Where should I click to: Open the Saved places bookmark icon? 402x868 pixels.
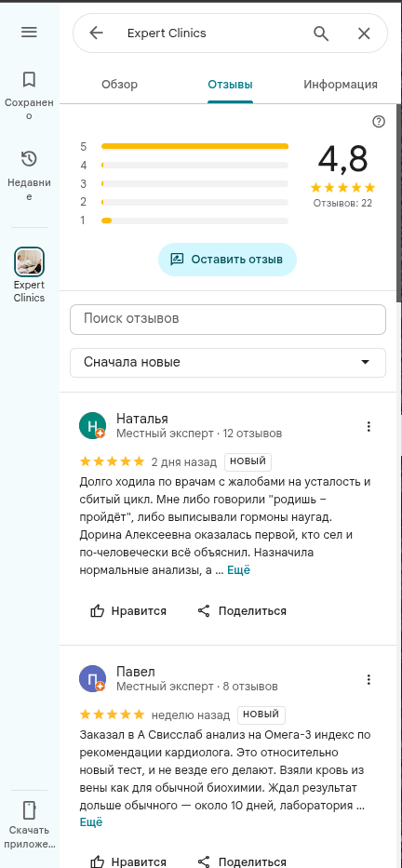click(x=29, y=79)
